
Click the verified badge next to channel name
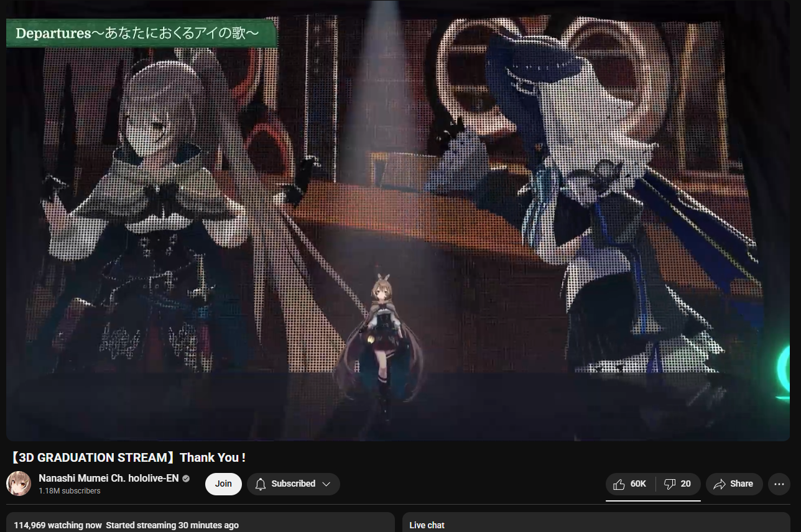(186, 479)
